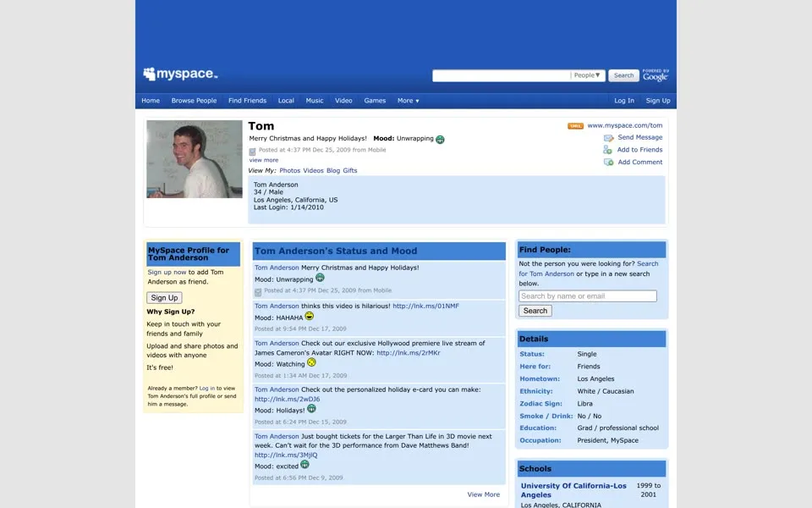Viewport: 812px width, 508px height.
Task: Click the myspace logo
Action: coord(180,74)
